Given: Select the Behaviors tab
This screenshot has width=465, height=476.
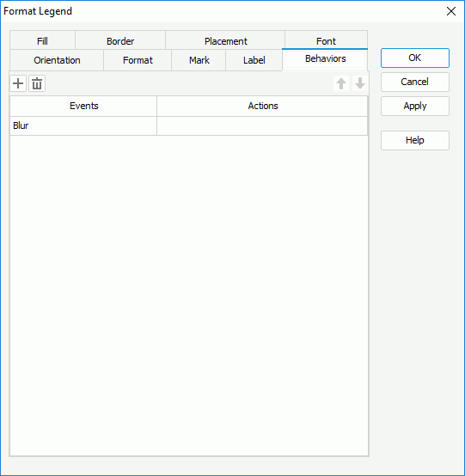Looking at the screenshot, I should tap(325, 58).
